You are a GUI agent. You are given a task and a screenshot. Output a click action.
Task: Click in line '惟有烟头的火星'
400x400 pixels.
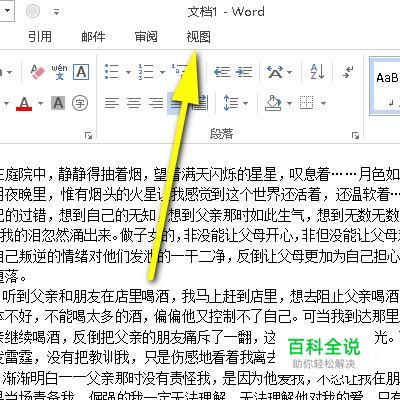pos(200,195)
